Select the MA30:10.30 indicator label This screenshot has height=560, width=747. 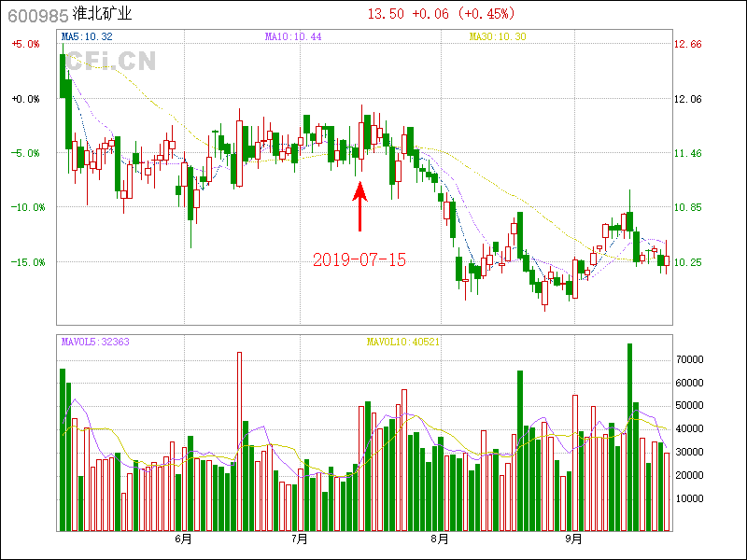498,36
